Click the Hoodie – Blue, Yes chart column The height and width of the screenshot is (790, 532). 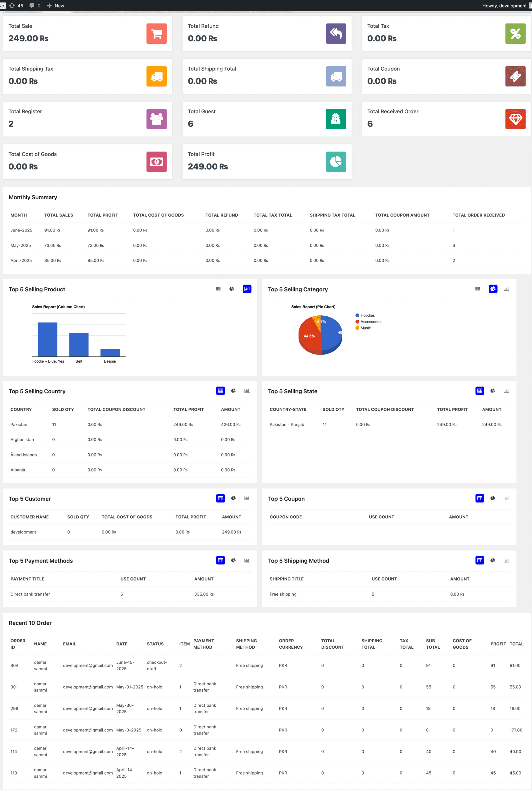pos(47,339)
